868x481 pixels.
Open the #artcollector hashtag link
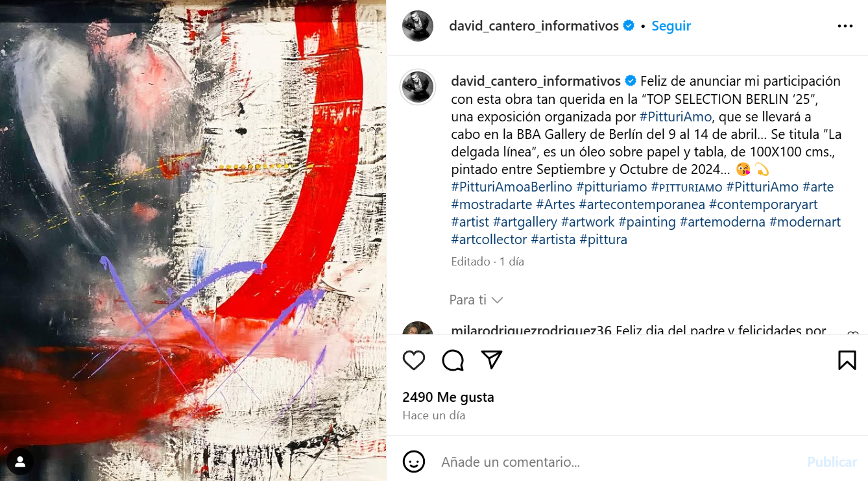click(x=489, y=240)
